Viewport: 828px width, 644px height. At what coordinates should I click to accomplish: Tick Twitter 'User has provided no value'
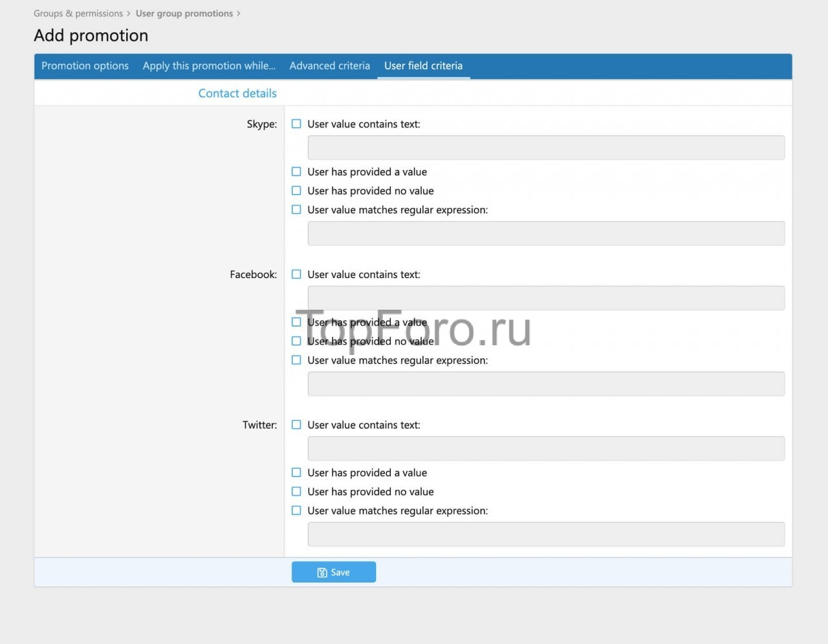pos(296,491)
